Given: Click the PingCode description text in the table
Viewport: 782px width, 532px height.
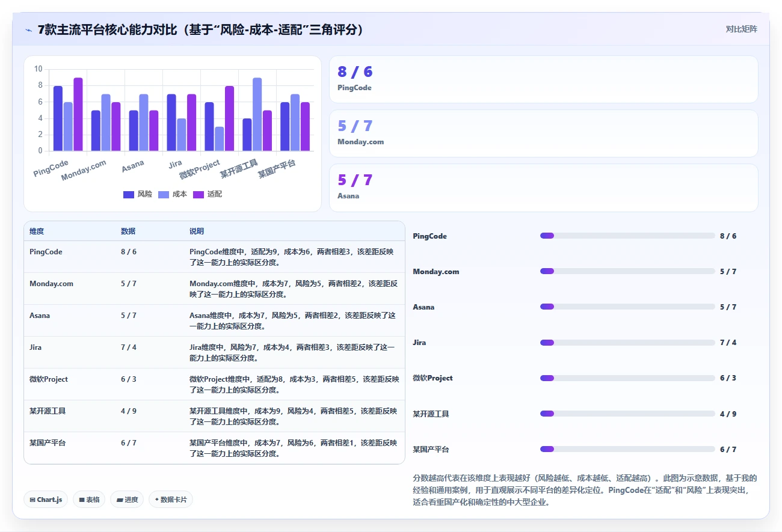Looking at the screenshot, I should pyautogui.click(x=293, y=257).
